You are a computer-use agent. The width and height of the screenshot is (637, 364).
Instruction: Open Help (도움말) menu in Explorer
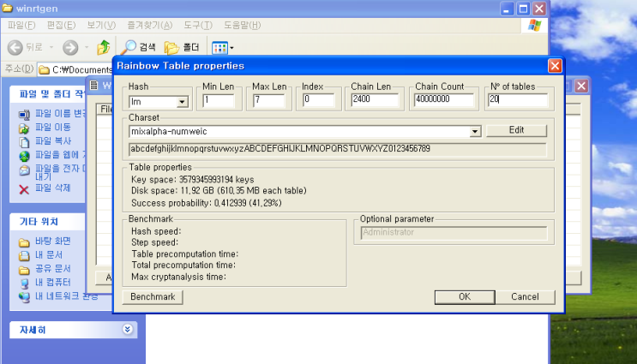click(x=242, y=25)
